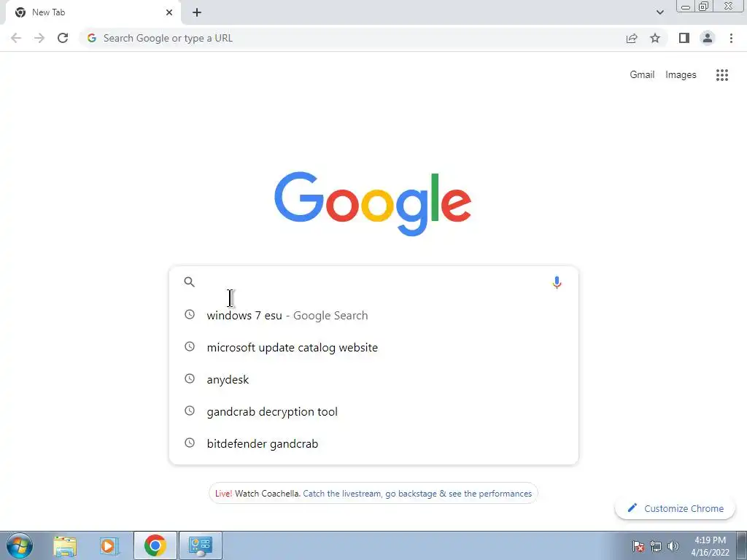The width and height of the screenshot is (747, 560).
Task: Open the clock showing 4:19 PM
Action: coord(710,546)
